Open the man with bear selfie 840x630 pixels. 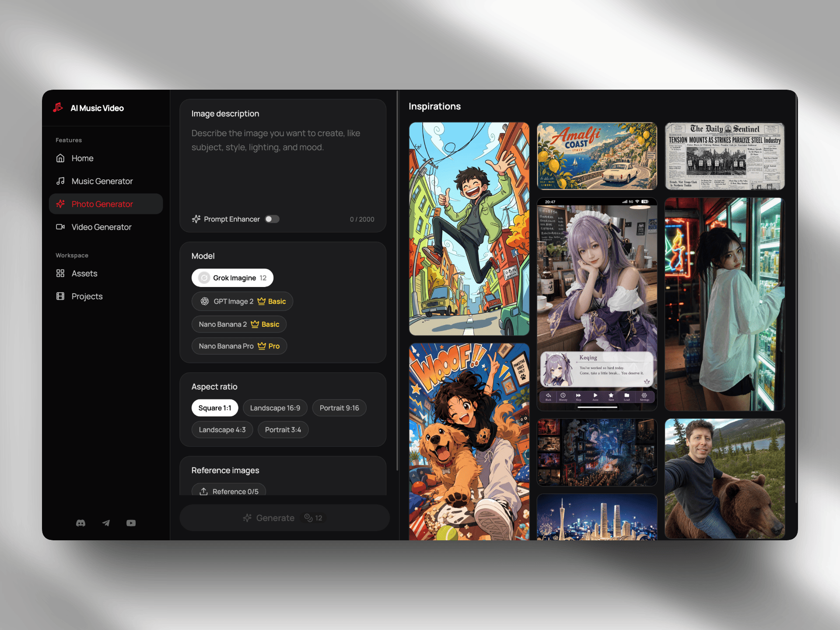[724, 479]
